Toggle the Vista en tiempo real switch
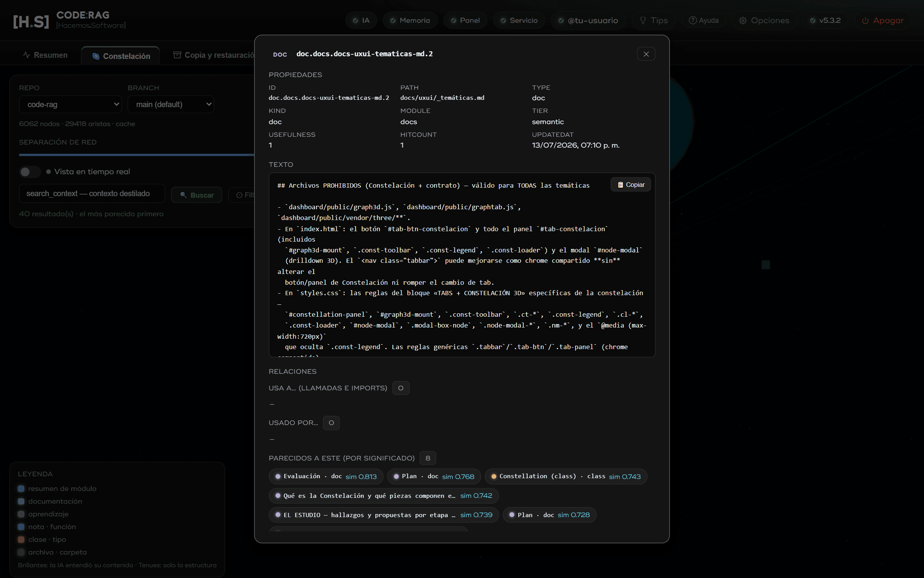This screenshot has width=924, height=578. (x=30, y=171)
